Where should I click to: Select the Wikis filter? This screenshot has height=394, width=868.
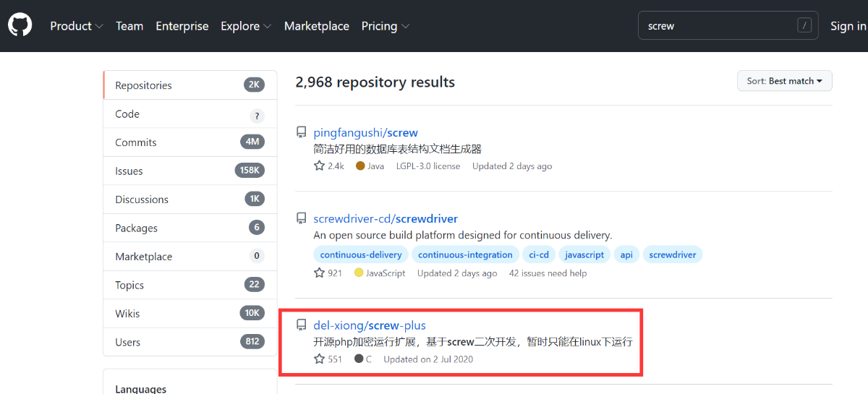point(190,314)
